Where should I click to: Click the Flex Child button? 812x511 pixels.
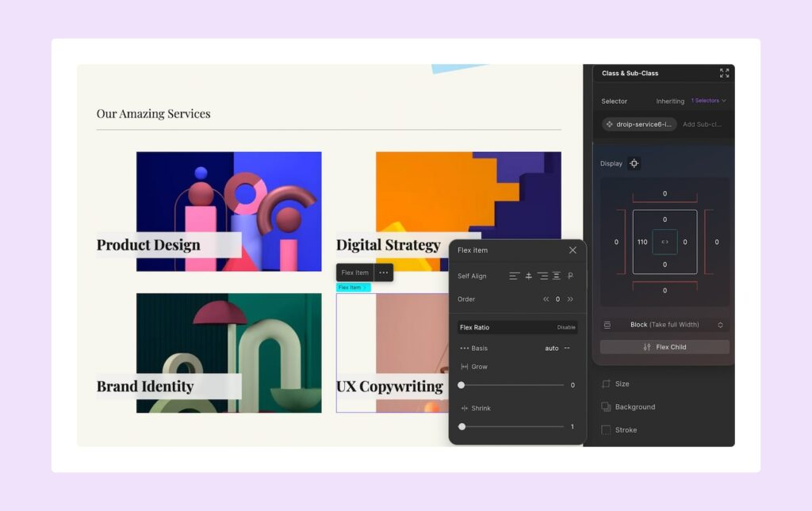(x=665, y=347)
